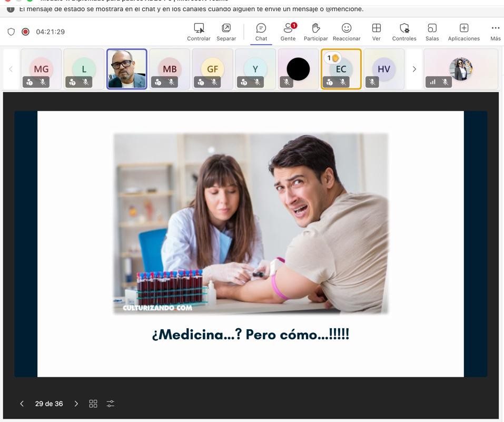Toggle the muted mic on MG tile

click(43, 82)
